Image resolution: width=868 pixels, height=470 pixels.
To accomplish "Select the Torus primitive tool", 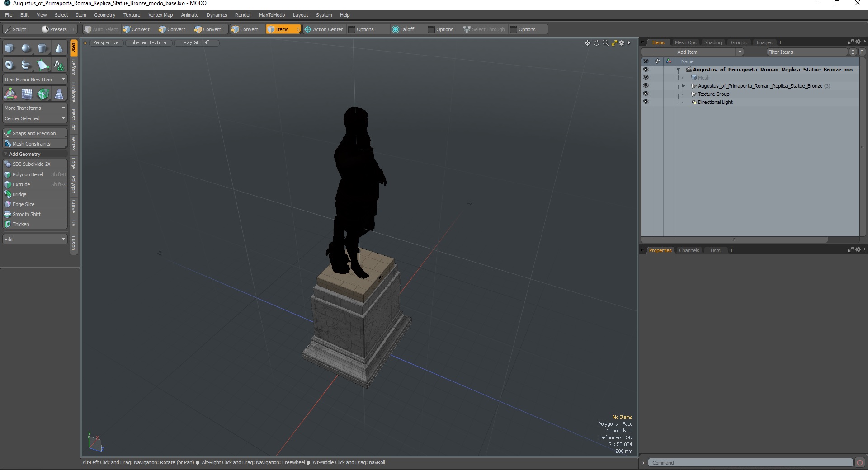I will coord(9,65).
